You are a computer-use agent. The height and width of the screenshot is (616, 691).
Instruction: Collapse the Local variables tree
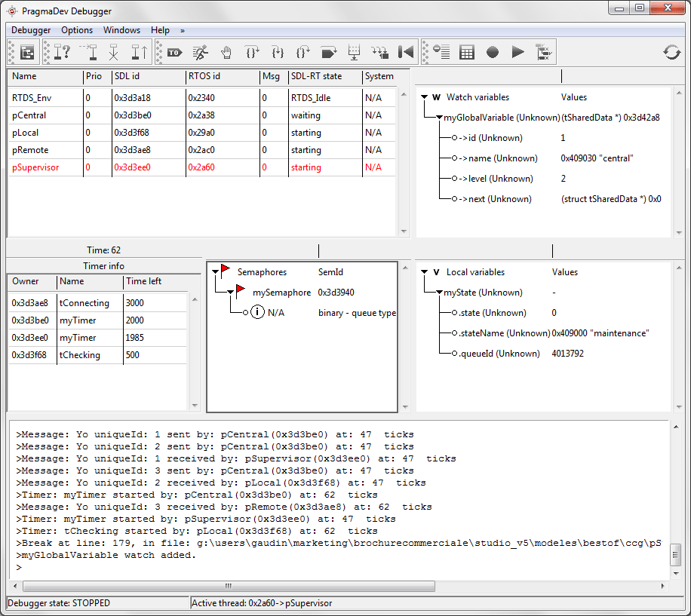425,272
